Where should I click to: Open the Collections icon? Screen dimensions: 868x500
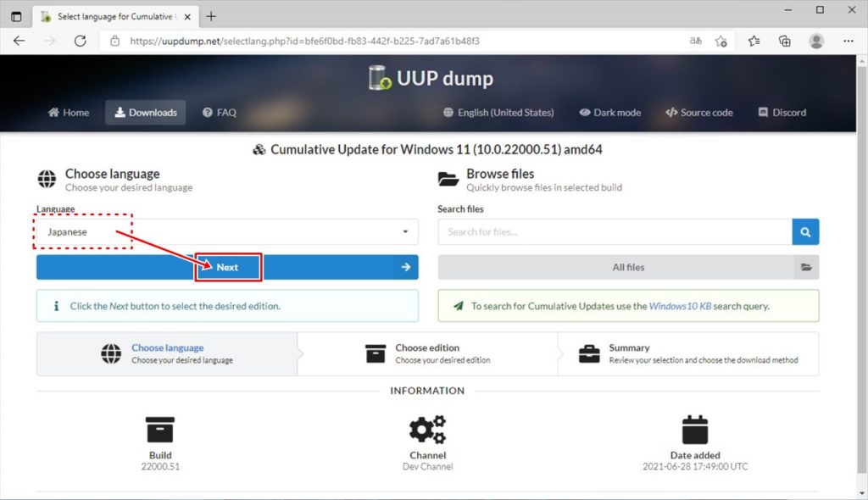point(784,41)
